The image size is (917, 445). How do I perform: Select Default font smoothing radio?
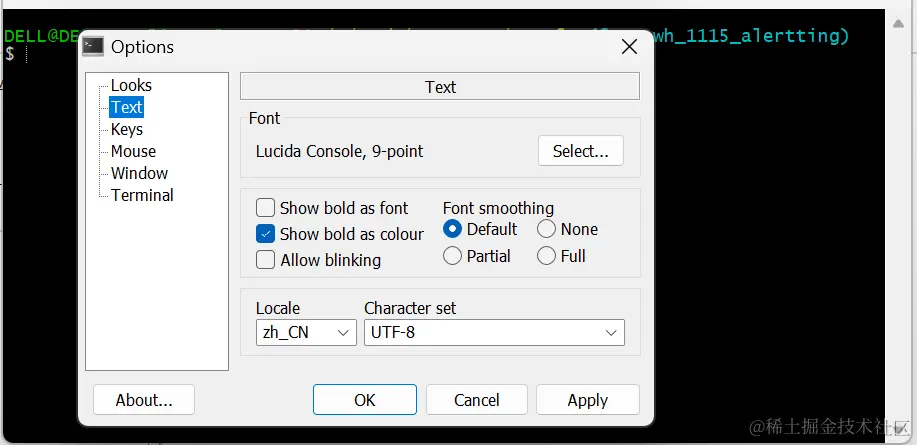click(452, 229)
